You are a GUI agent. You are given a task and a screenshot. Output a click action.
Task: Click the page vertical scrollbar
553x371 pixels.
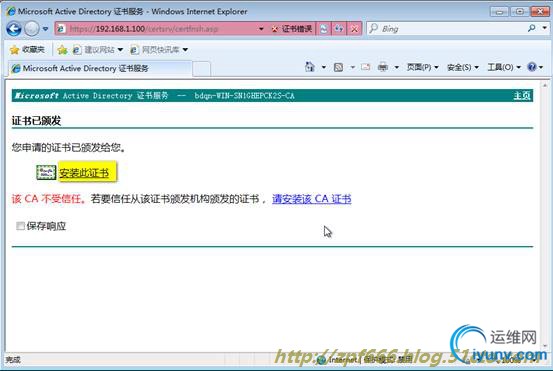pos(545,215)
